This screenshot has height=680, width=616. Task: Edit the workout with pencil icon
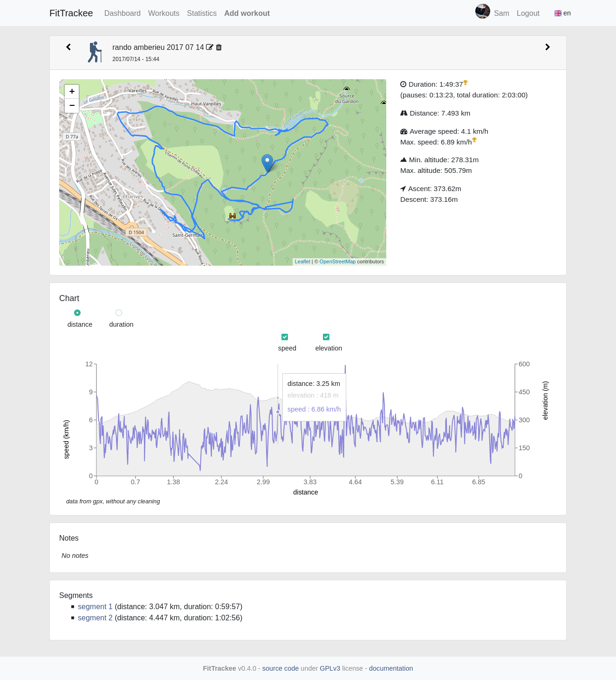coord(210,47)
